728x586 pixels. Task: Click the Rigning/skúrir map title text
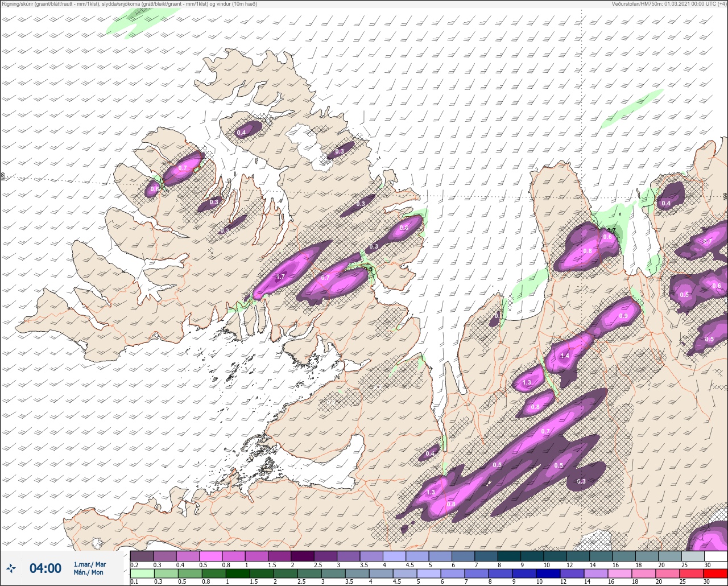point(129,3)
